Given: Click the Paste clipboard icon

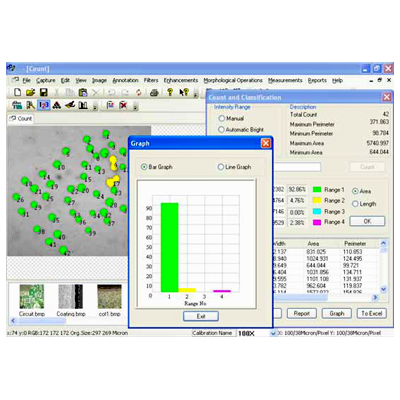Looking at the screenshot, I should (83, 92).
